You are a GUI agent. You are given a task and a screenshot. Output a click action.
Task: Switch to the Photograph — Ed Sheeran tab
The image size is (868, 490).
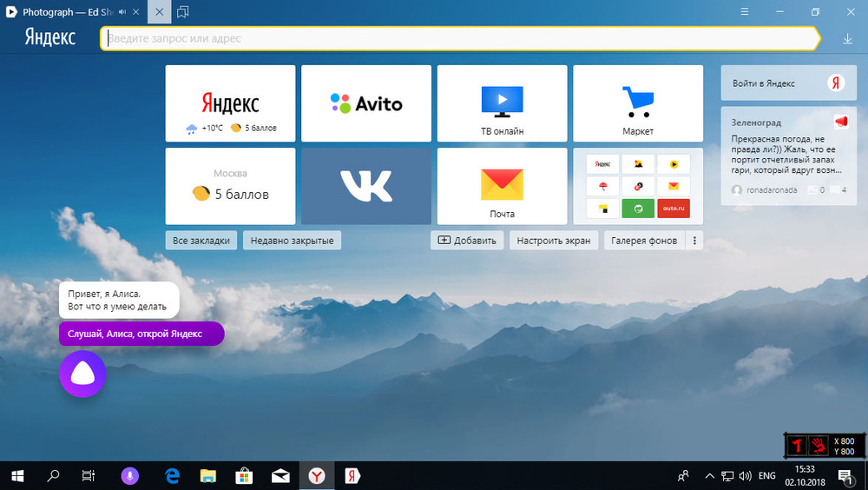click(67, 11)
